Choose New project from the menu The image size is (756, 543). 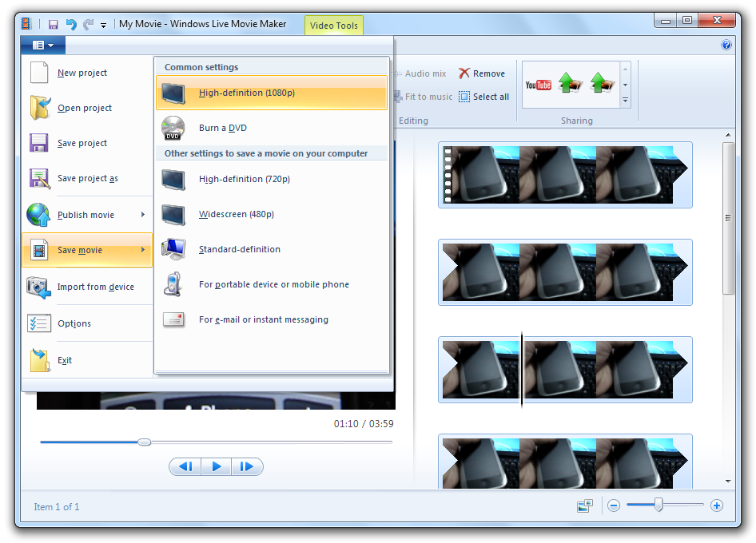(87, 73)
